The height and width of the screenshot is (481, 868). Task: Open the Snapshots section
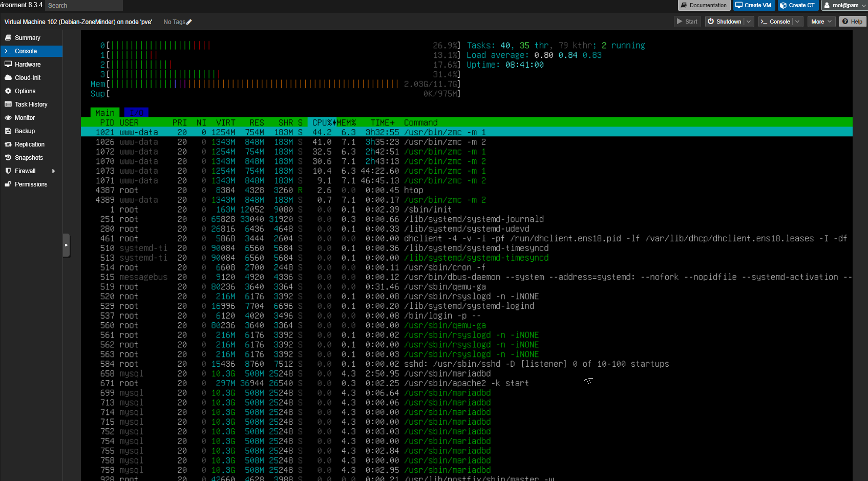(31, 158)
